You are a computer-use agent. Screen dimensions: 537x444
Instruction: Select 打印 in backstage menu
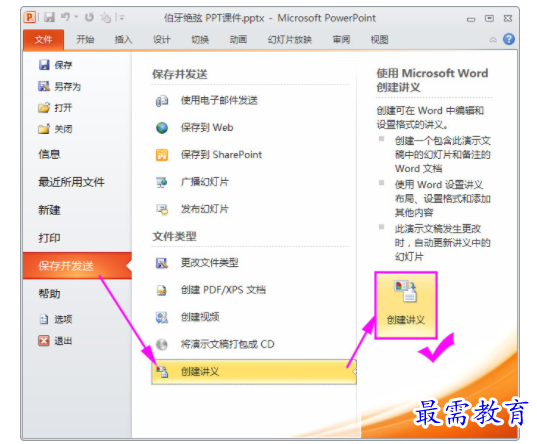(x=49, y=238)
